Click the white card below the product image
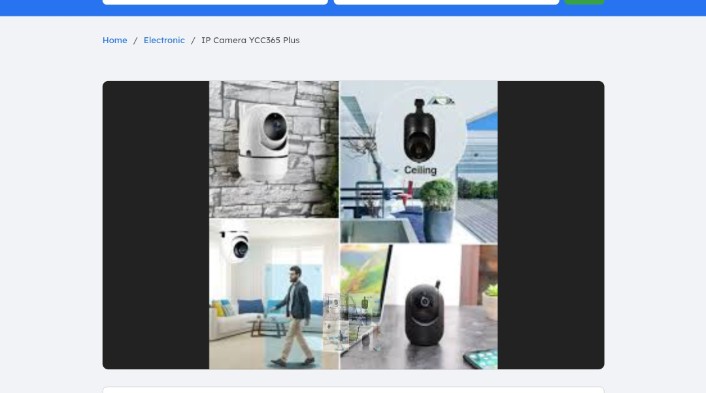 click(x=353, y=389)
